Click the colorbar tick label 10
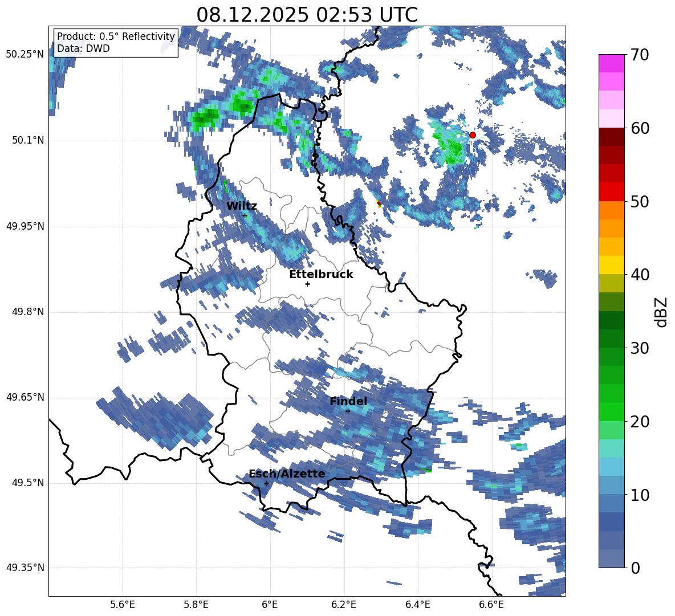675x616 pixels. [640, 495]
